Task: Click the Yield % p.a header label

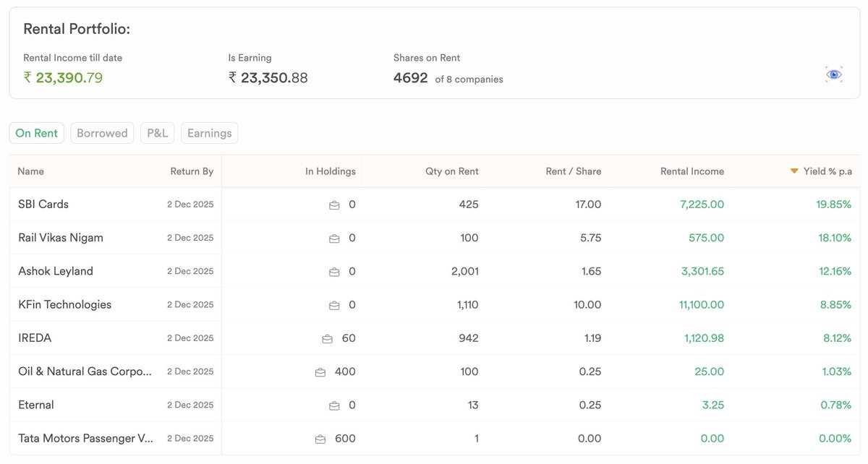Action: [827, 171]
